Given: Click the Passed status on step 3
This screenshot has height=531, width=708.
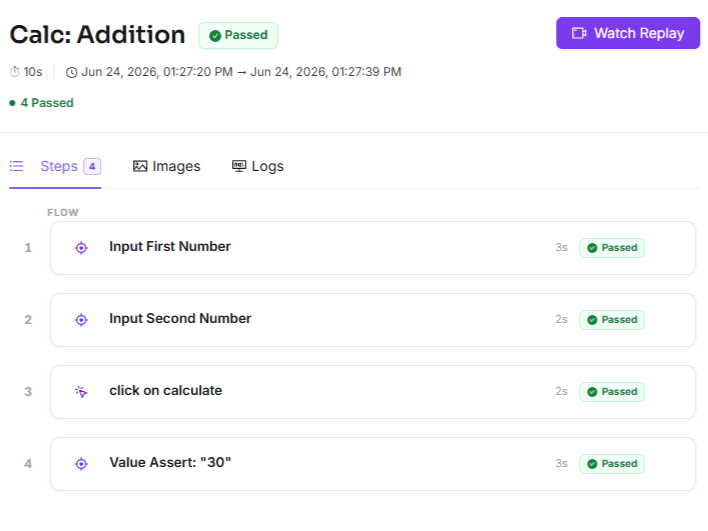Looking at the screenshot, I should (612, 391).
